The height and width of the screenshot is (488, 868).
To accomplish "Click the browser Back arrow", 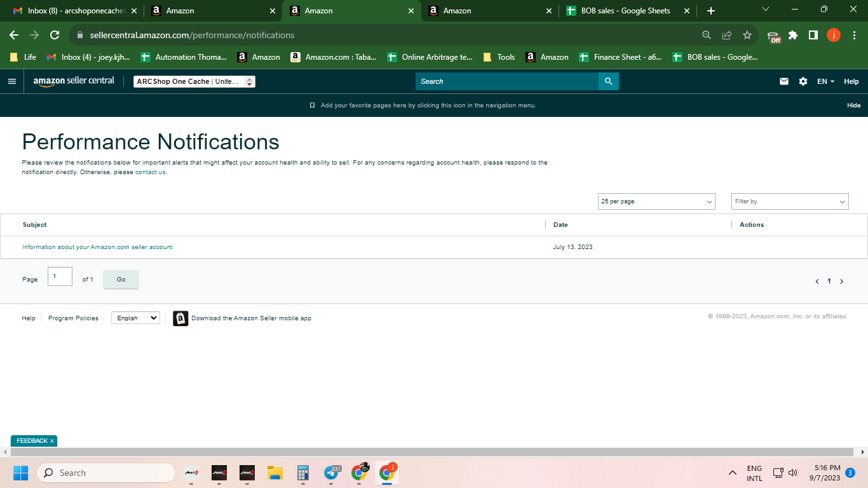I will tap(14, 35).
